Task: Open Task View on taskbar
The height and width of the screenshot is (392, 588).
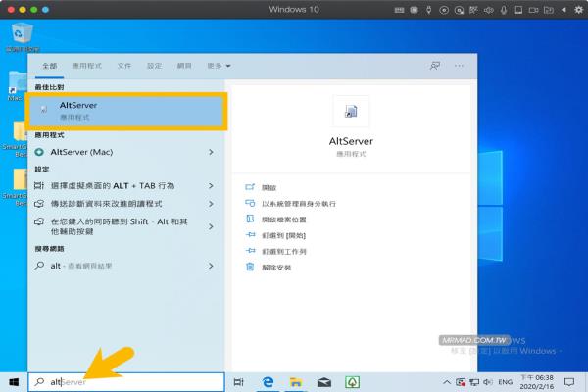Action: [x=238, y=382]
